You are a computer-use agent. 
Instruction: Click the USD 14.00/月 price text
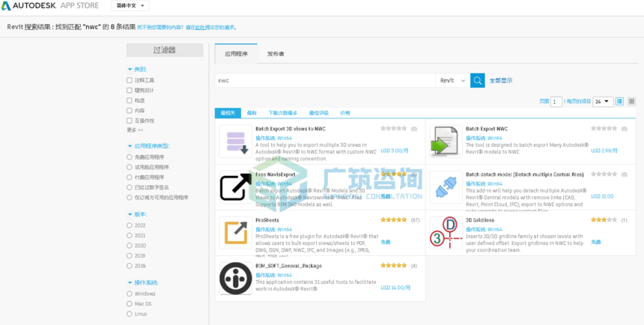[x=395, y=288]
